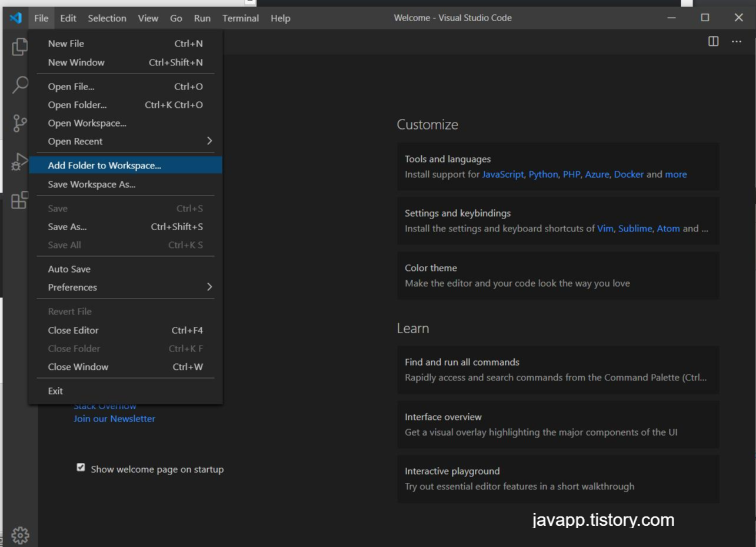Open the View menu

click(148, 18)
